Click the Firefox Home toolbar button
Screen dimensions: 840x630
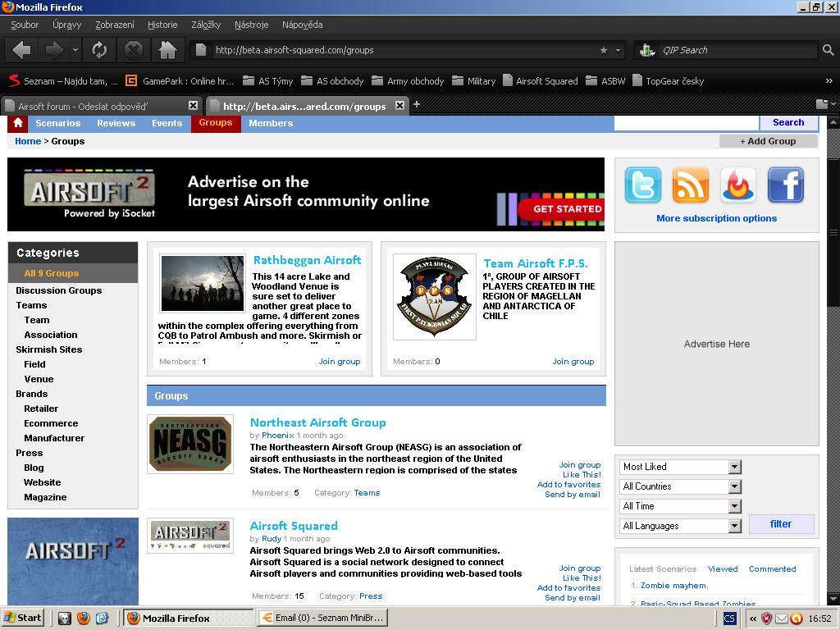tap(167, 50)
